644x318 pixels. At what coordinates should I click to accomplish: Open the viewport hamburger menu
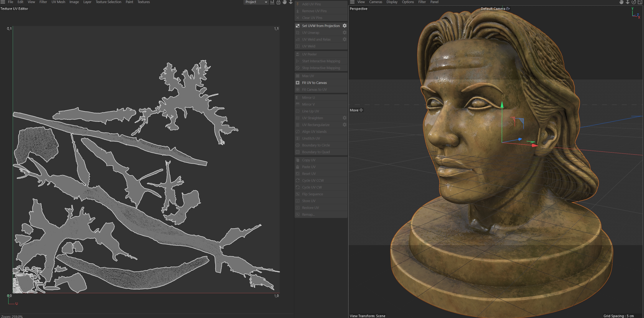(352, 2)
